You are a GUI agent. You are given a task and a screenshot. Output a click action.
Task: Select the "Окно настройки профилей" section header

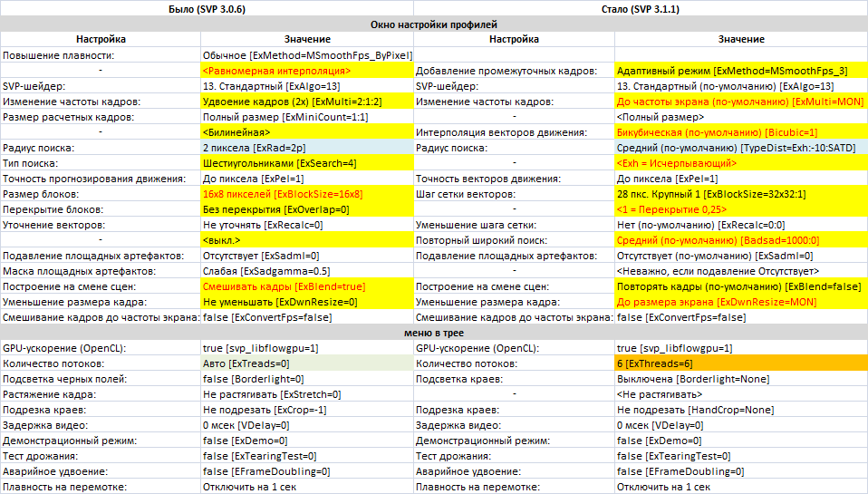tap(434, 24)
